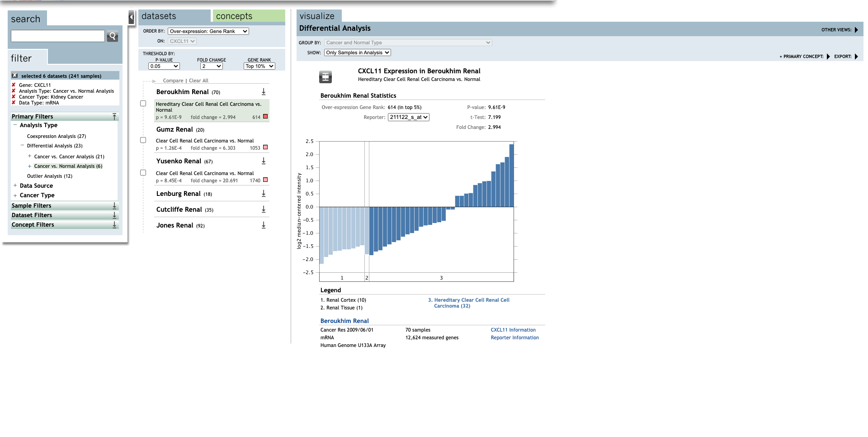Expand the Data Source filter
868x437 pixels.
point(15,185)
